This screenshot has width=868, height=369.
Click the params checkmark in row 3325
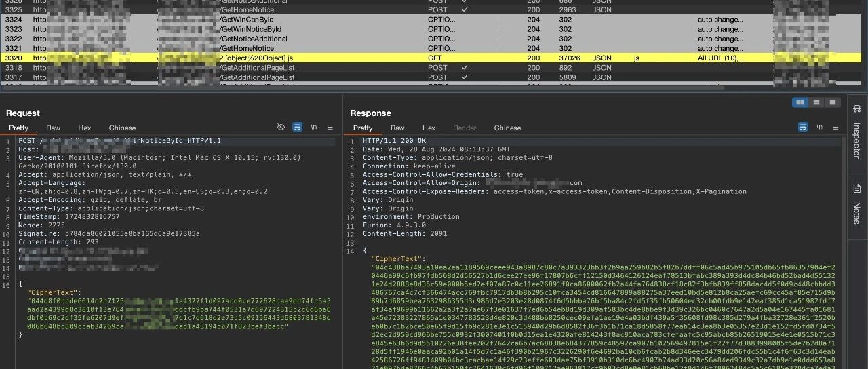point(465,9)
